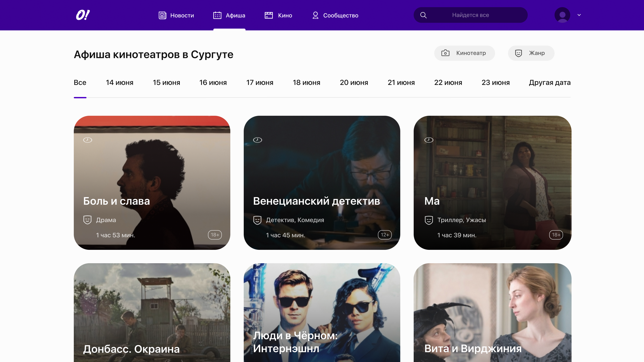Viewport: 644px width, 362px height.
Task: Open the Венецианский детектив movie title
Action: [316, 201]
